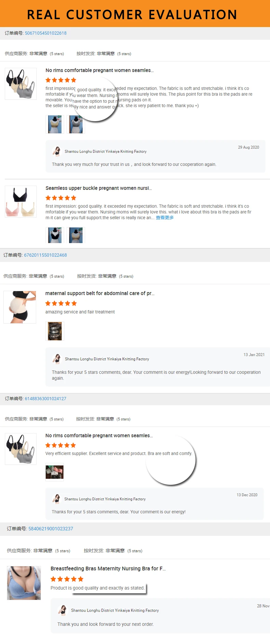The width and height of the screenshot is (270, 644).
Task: Open the first No rims bra product thumbnail
Action: [21, 84]
